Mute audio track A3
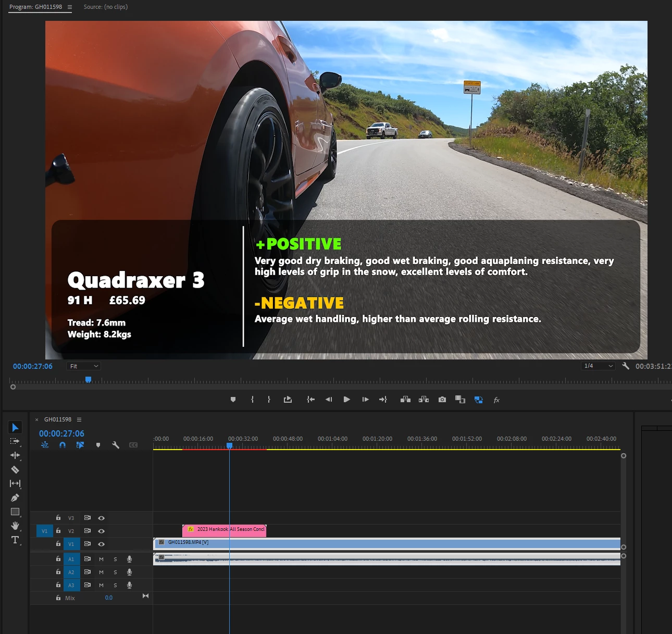Viewport: 672px width, 634px height. [101, 585]
